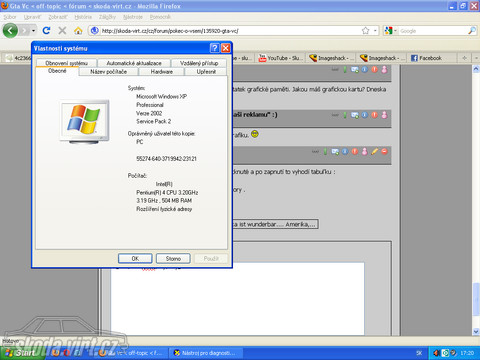480x360 pixels.
Task: Click pencil edit icon on forum post
Action: 375,152
